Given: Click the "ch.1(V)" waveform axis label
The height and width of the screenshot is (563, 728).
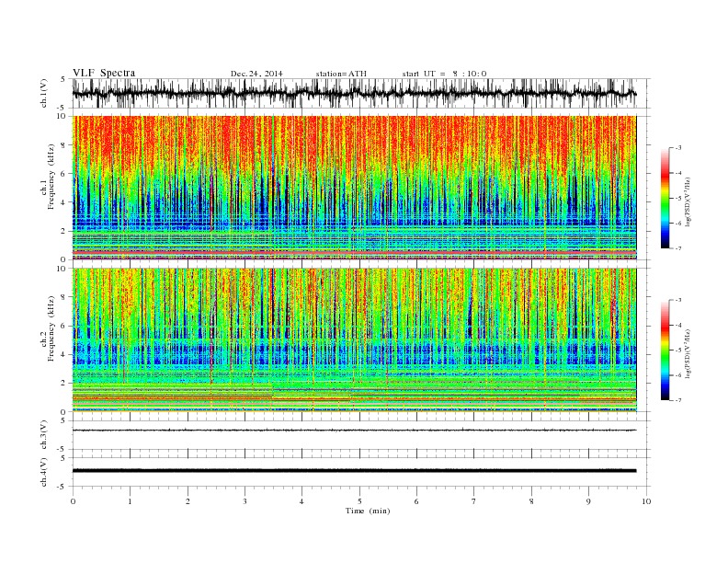Looking at the screenshot, I should click(x=44, y=93).
